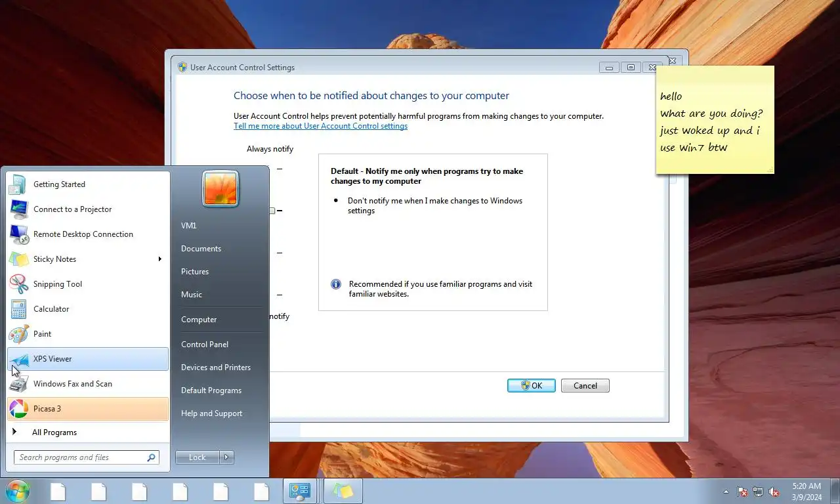Open Paint from the Start menu
This screenshot has height=504, width=840.
(x=88, y=334)
